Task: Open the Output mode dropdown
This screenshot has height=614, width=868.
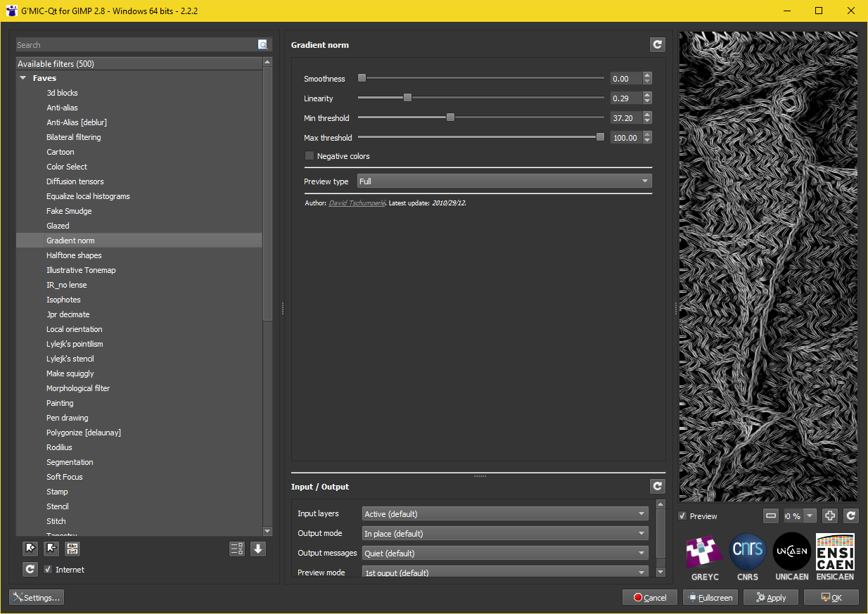Action: point(505,534)
